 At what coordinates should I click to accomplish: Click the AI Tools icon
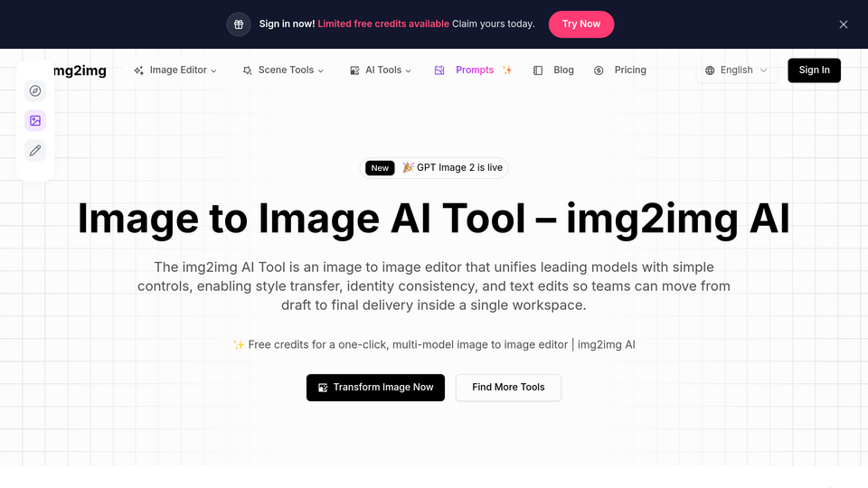tap(354, 70)
